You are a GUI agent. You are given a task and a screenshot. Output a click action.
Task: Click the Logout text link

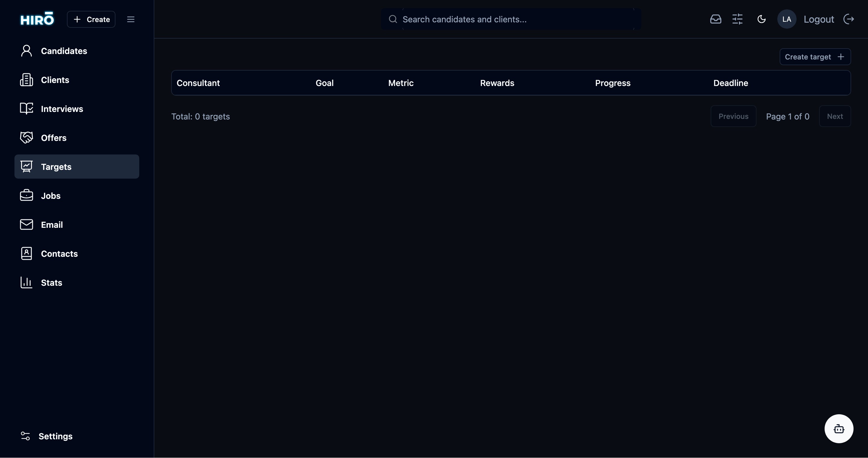click(819, 19)
